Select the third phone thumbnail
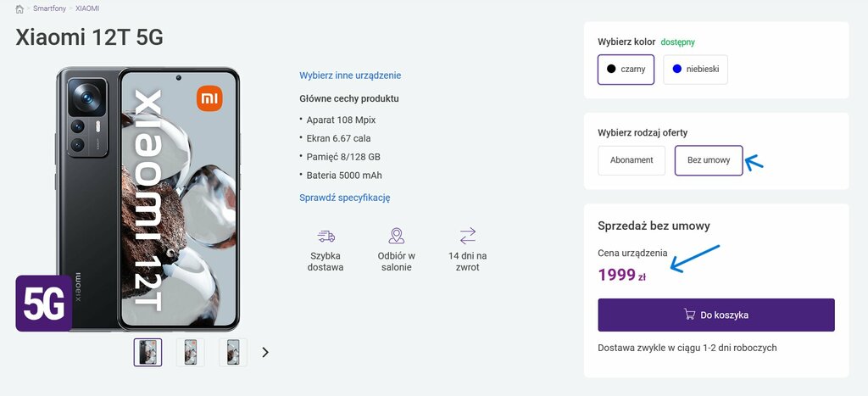This screenshot has height=396, width=868. [233, 352]
